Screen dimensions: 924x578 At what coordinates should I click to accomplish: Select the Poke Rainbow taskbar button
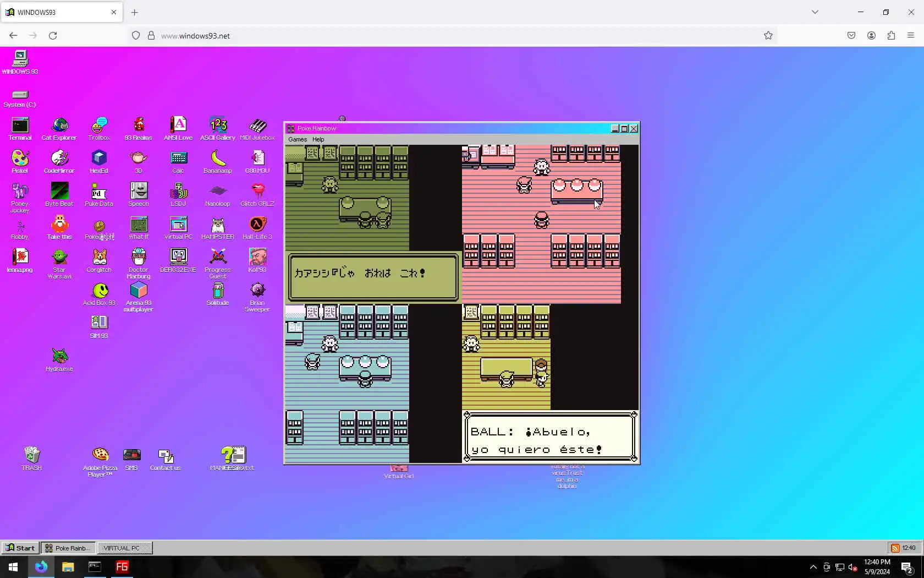(x=69, y=548)
